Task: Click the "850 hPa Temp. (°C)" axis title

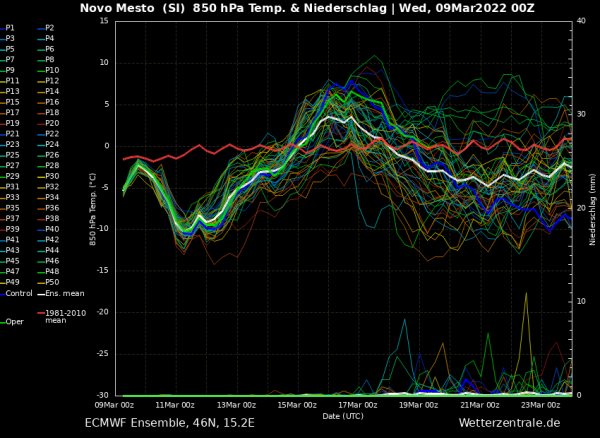Action: pos(93,209)
